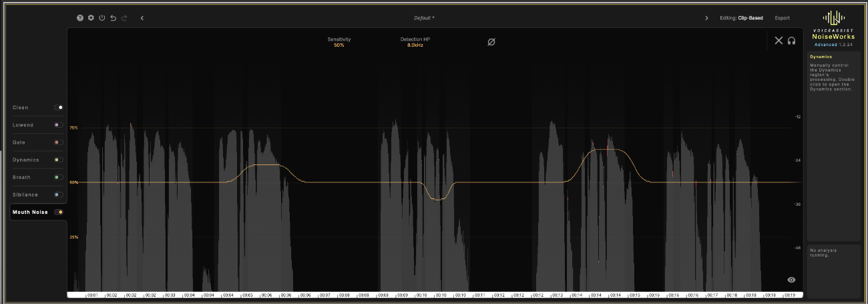Click the 75% scale label

(73, 128)
